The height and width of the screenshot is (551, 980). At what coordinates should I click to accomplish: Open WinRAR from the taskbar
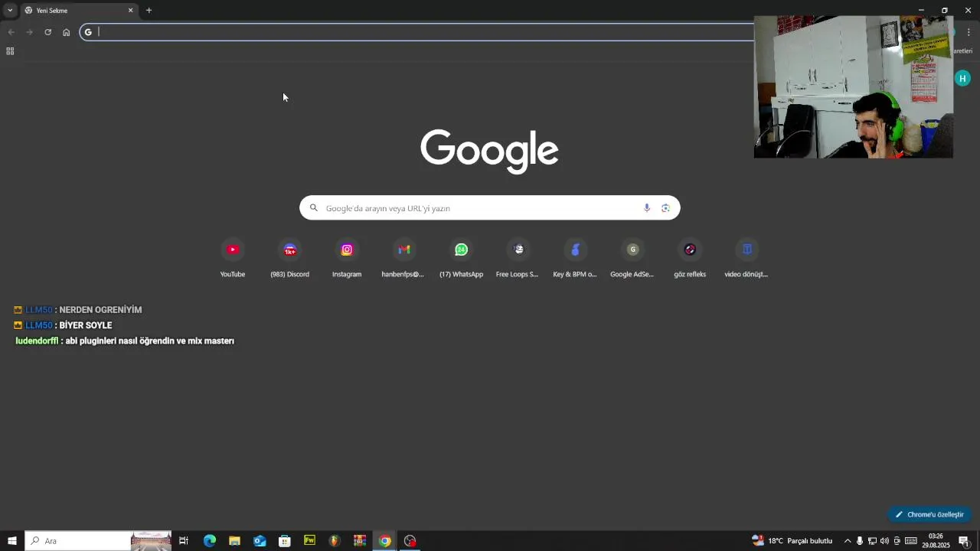[x=360, y=541]
